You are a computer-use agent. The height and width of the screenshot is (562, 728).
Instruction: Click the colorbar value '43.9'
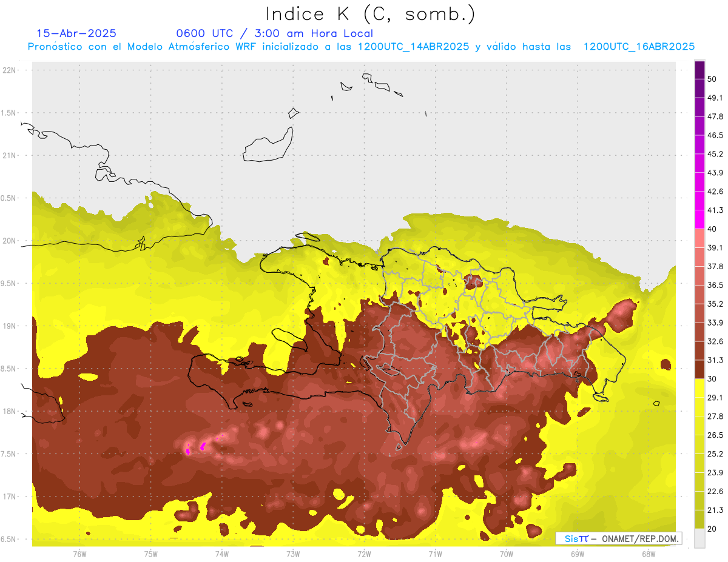click(x=715, y=173)
